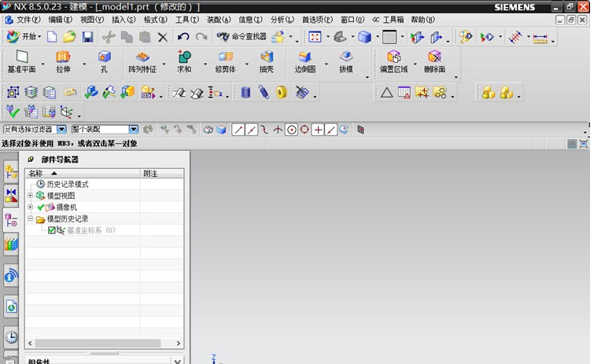
Task: Open the 帮助(H) menu
Action: point(422,20)
